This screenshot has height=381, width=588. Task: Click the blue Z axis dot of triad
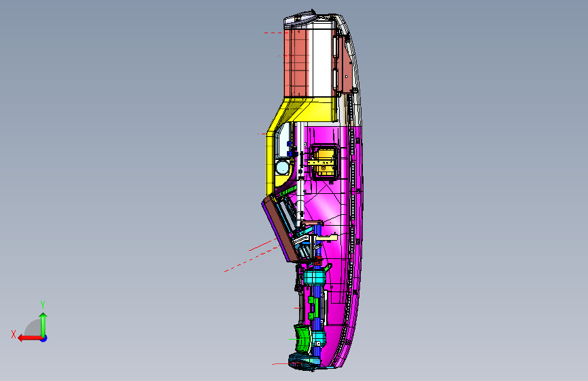[x=44, y=338]
